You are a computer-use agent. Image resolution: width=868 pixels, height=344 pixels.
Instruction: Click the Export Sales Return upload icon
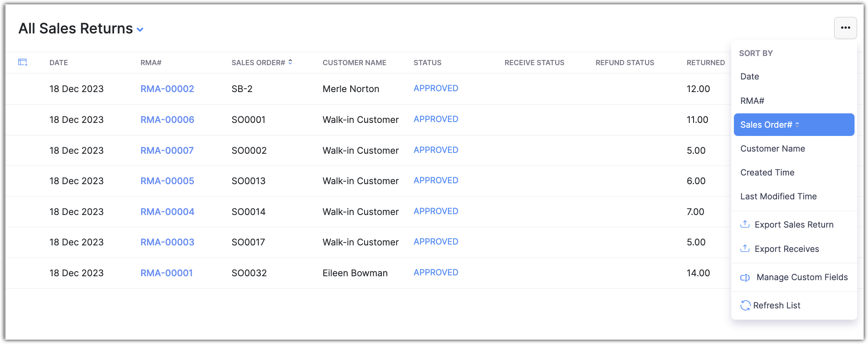[x=745, y=224]
